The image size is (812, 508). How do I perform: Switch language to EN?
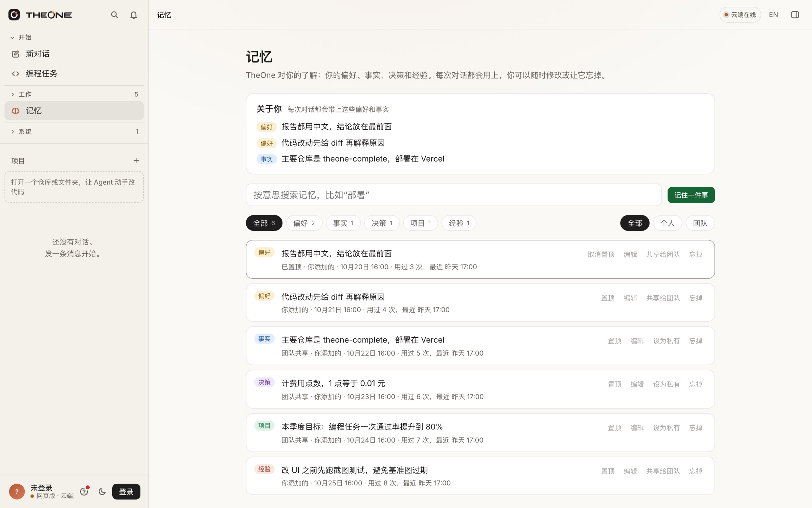[x=773, y=15]
